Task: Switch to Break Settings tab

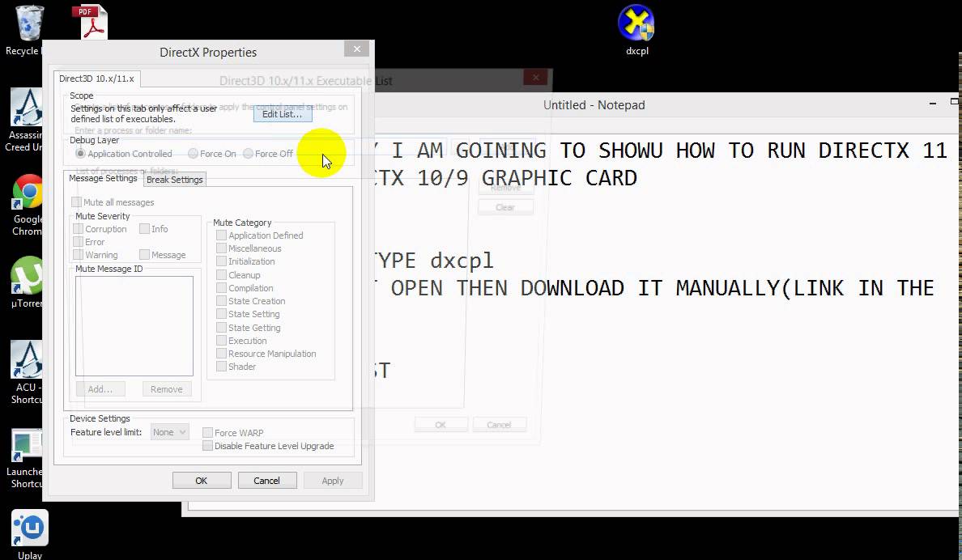Action: (175, 180)
